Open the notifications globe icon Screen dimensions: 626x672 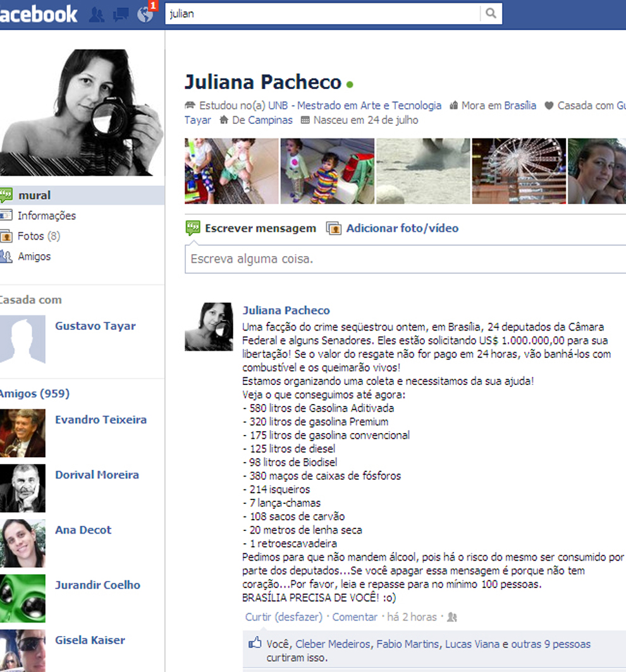click(x=145, y=15)
